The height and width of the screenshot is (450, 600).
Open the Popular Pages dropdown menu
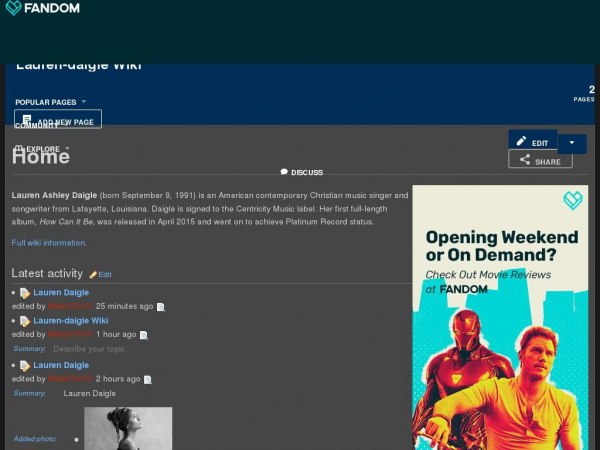click(x=51, y=102)
